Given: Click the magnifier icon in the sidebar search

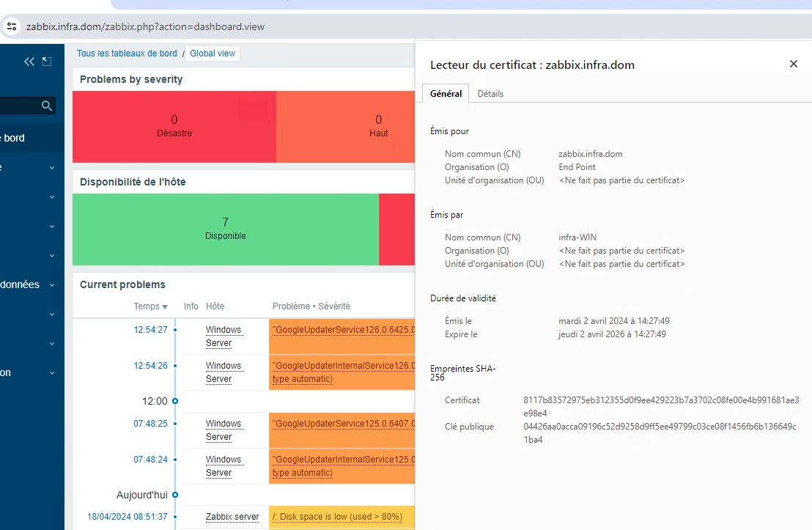Looking at the screenshot, I should [x=47, y=106].
